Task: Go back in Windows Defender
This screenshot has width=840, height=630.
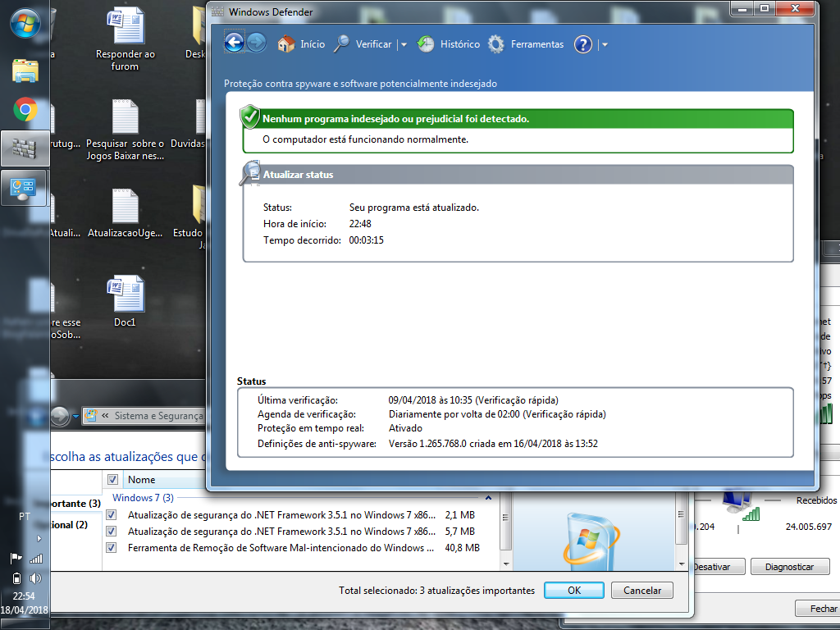Action: 234,43
